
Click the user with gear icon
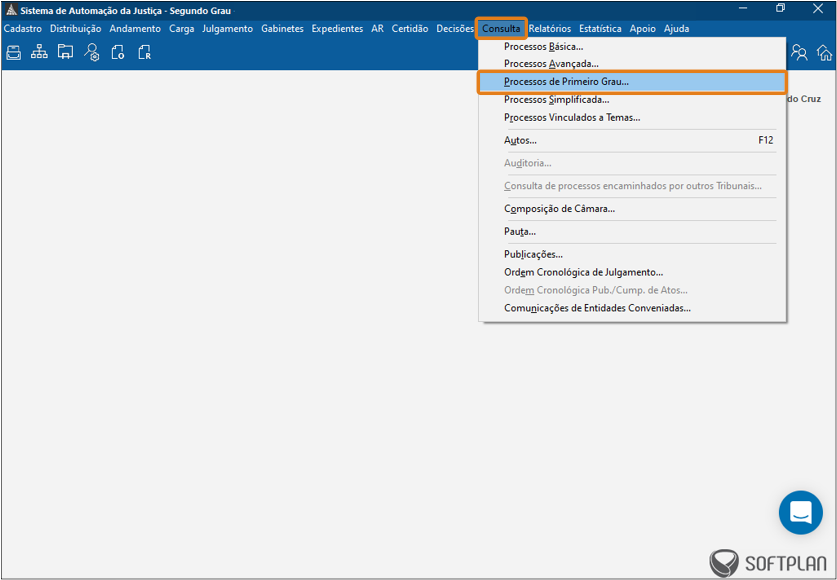tap(92, 53)
